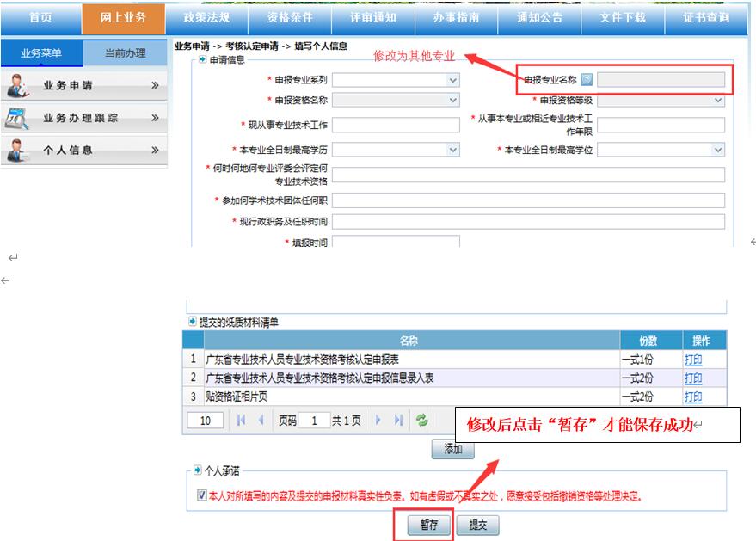Click the 业务申请 sidebar person icon
756x541 pixels.
coord(17,86)
